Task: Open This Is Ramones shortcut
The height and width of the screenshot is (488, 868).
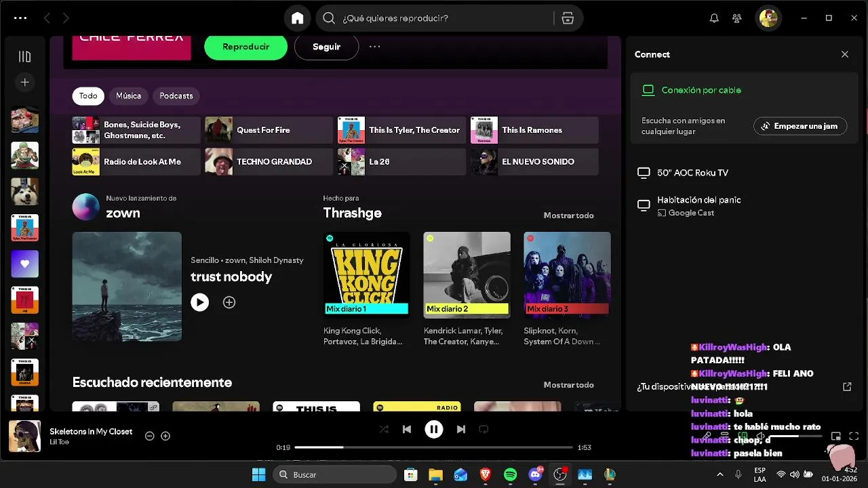Action: (x=535, y=130)
